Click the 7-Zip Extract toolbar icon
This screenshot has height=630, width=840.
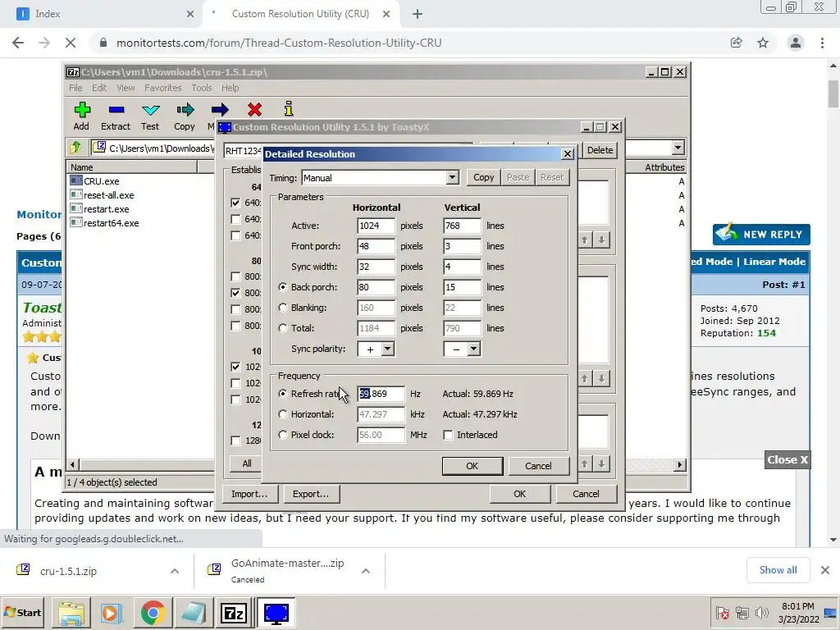point(116,111)
